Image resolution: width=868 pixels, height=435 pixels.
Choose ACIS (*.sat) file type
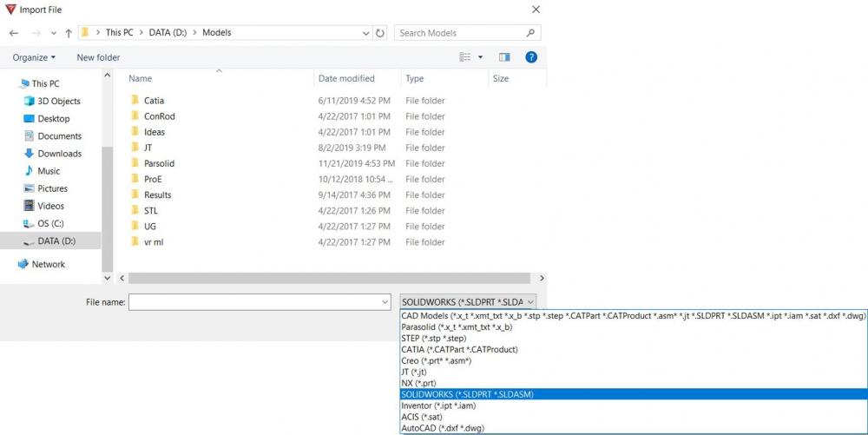coord(634,417)
